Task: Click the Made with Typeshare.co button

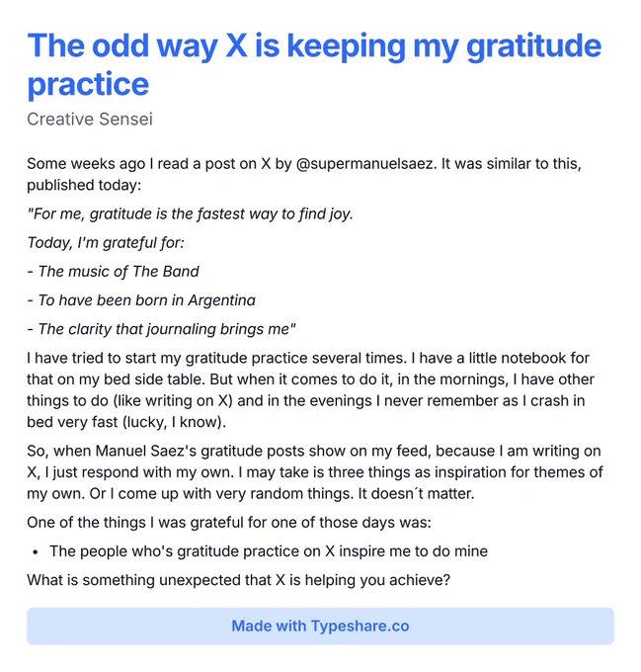Action: pos(320,627)
